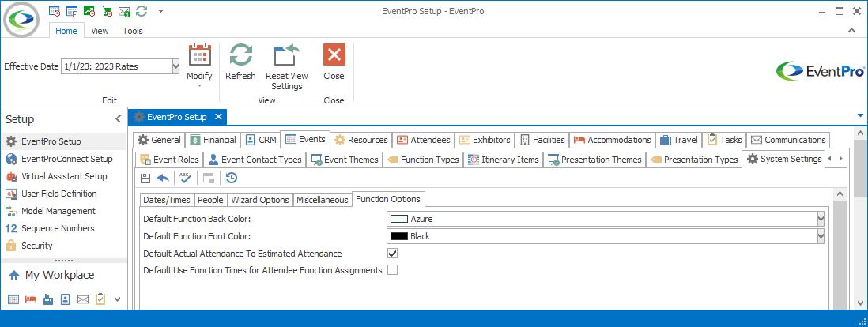Expand navigation footer overflow chevron

117,299
